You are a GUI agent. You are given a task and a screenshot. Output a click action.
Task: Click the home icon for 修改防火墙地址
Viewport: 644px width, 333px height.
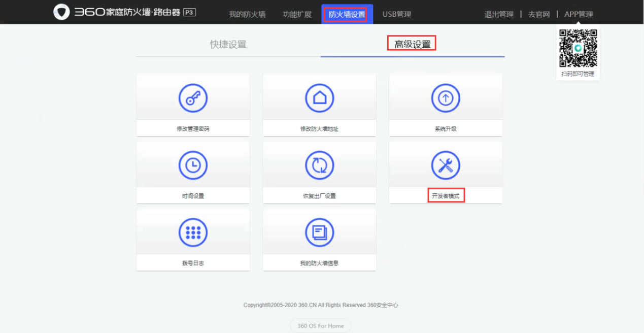[x=319, y=97]
